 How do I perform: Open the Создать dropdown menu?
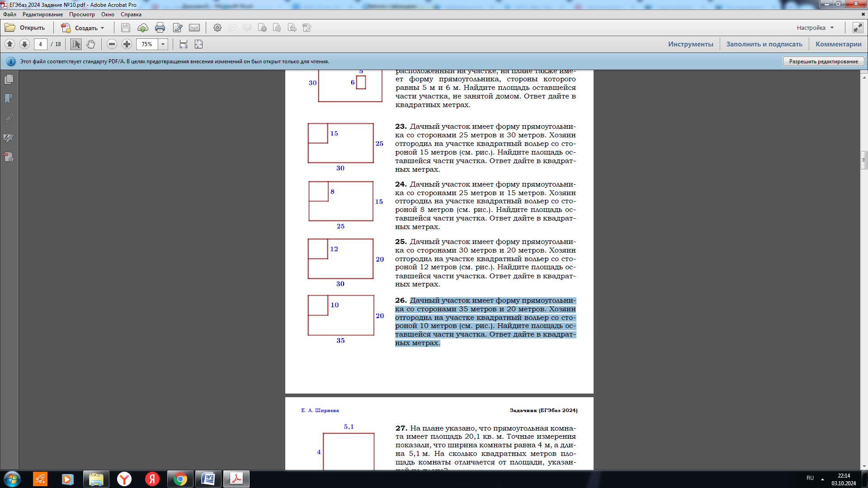[x=83, y=28]
